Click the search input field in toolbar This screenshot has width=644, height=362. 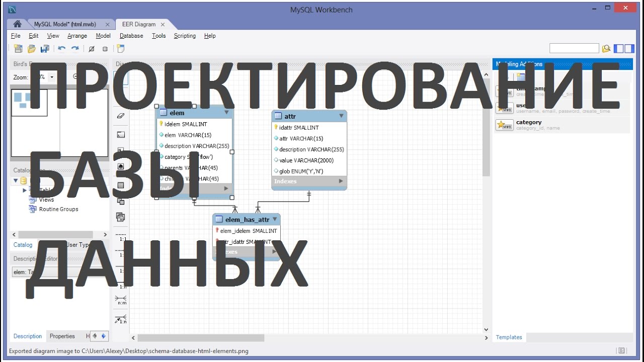point(574,48)
